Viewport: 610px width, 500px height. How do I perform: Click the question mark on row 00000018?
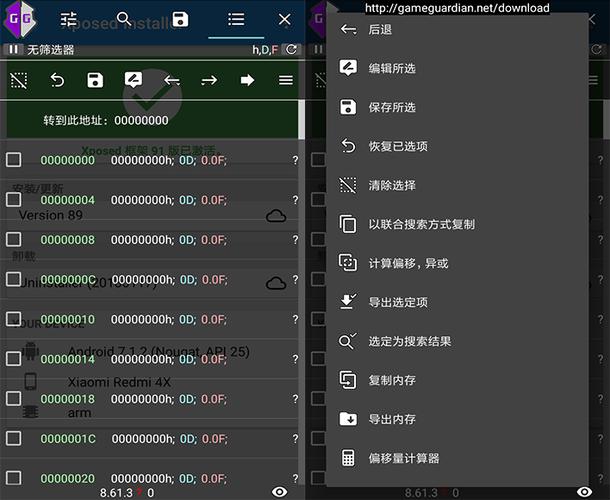(x=295, y=399)
